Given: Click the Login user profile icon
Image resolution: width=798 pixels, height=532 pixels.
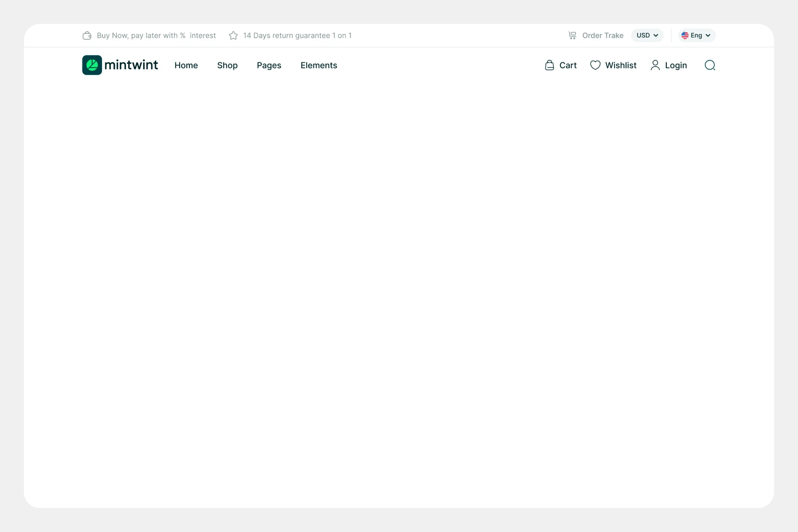Looking at the screenshot, I should pos(655,65).
